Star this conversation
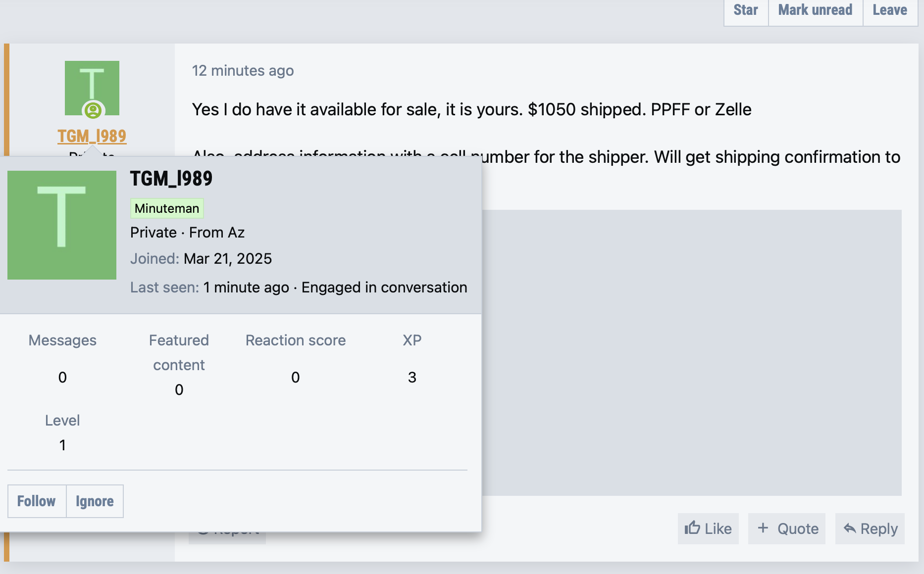Screen dimensions: 924x574 coord(746,10)
